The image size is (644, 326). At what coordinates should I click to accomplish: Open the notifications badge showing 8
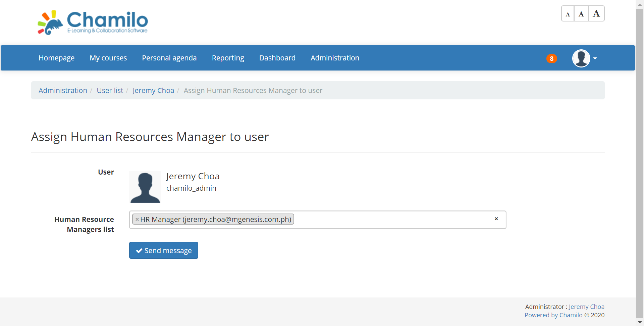click(x=551, y=58)
